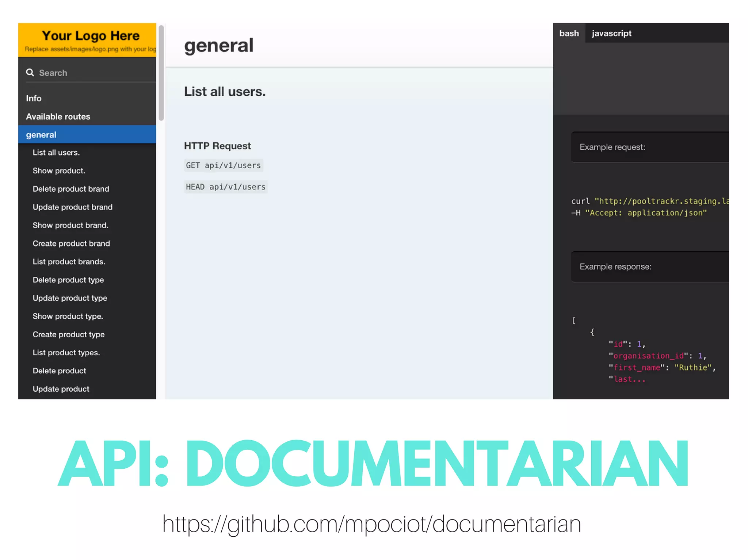Click the curl command URL string
748x560 pixels.
click(x=662, y=201)
